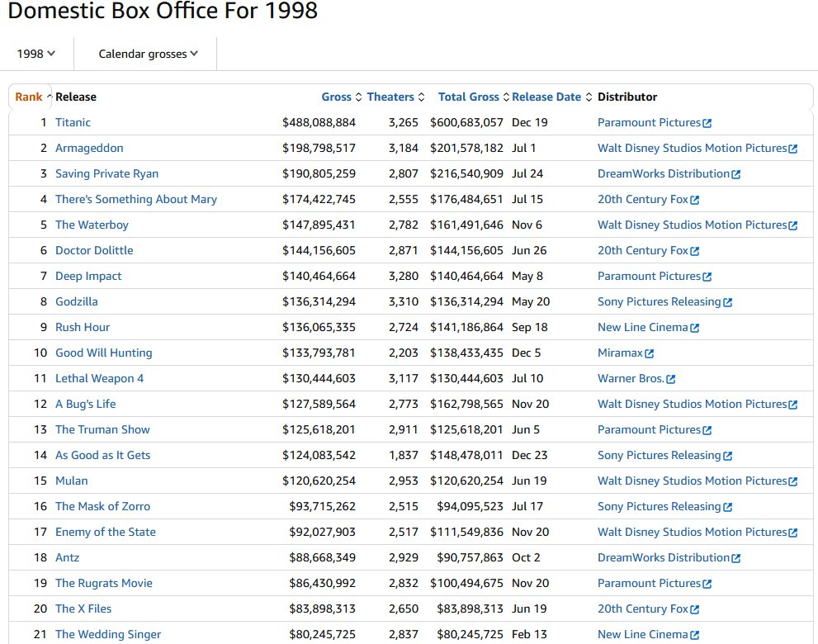Open The X Files release link
Viewport: 818px width, 644px height.
click(83, 608)
